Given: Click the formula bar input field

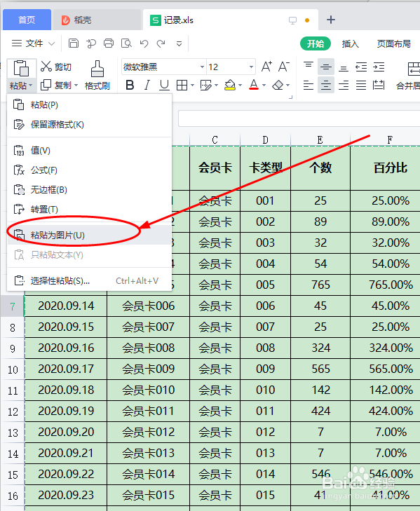Looking at the screenshot, I should click(299, 118).
